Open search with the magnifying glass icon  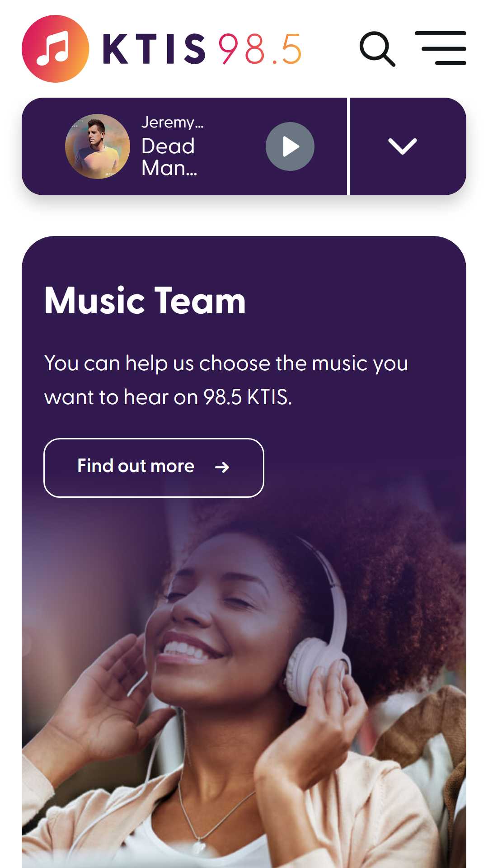click(377, 49)
